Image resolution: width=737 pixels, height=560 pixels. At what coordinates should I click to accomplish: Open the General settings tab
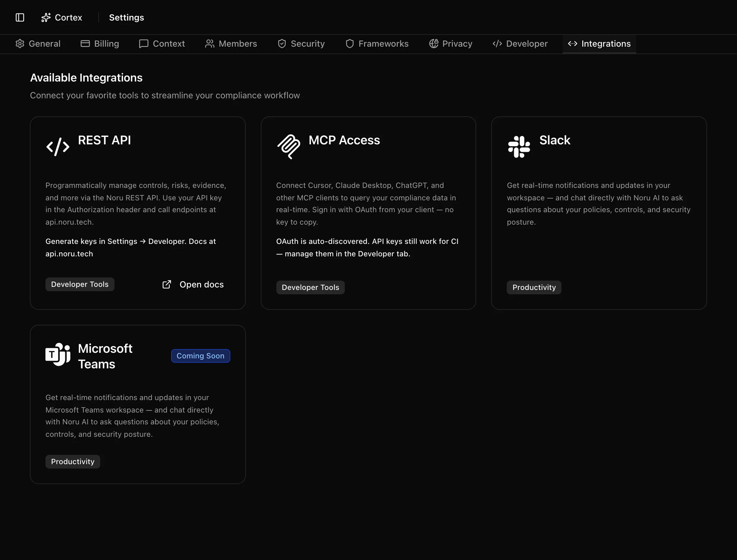click(x=38, y=44)
